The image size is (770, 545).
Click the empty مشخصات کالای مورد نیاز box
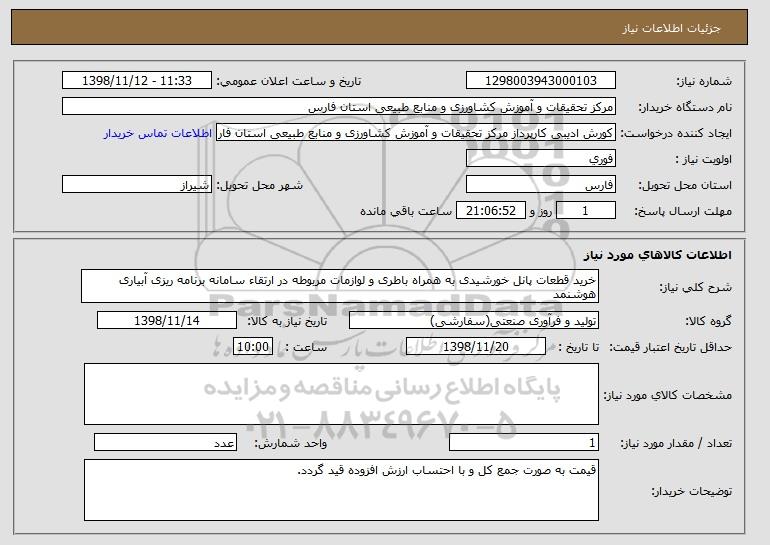point(341,394)
